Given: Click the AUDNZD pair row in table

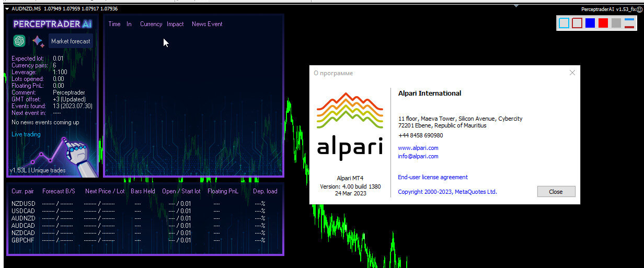Looking at the screenshot, I should [144, 218].
